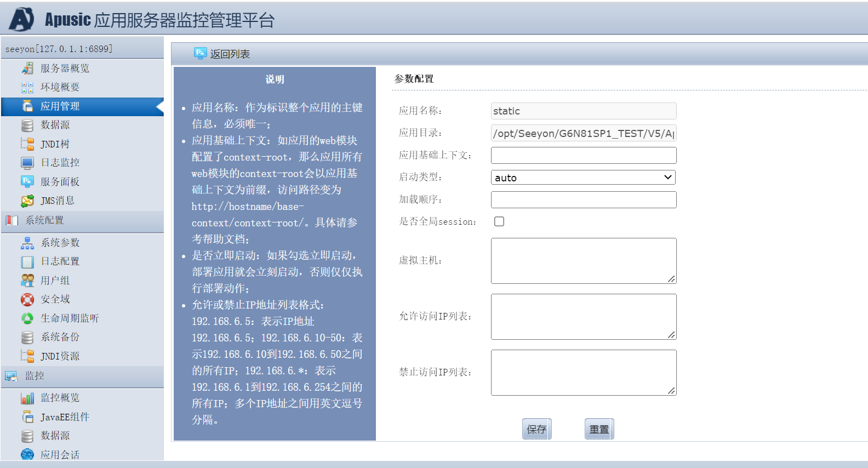Click the 日志监控 monitor icon
The height and width of the screenshot is (468, 868).
pos(27,163)
